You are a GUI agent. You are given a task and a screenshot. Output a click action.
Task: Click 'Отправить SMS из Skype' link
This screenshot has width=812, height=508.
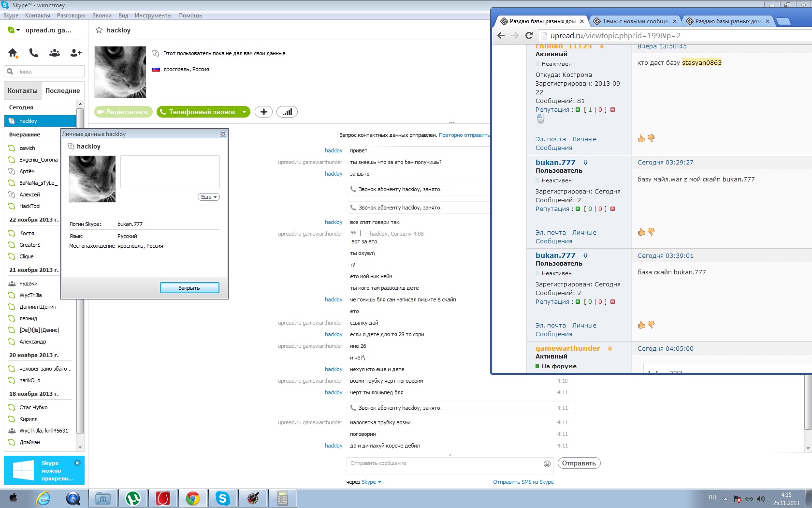pos(523,482)
